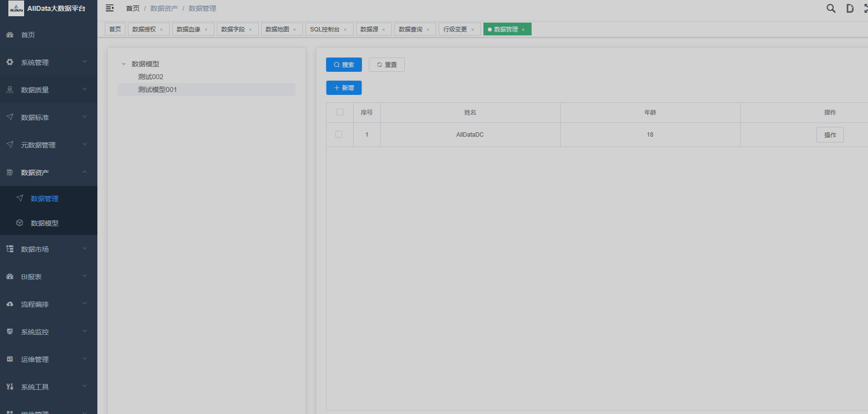Screen dimensions: 868x414
Task: Click the 数据模型 cube icon in sidebar
Action: [20, 223]
